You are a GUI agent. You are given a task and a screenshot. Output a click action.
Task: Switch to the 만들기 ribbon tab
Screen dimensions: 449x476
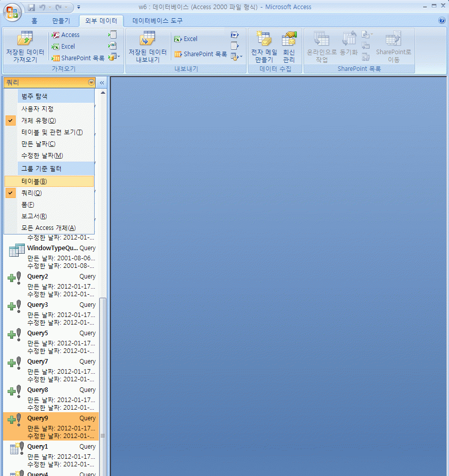(61, 21)
